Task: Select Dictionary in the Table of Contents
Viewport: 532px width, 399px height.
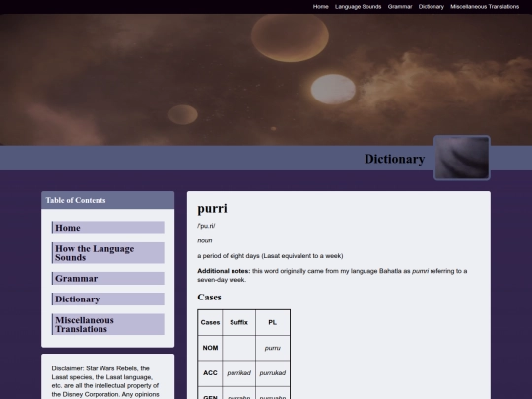Action: tap(108, 299)
